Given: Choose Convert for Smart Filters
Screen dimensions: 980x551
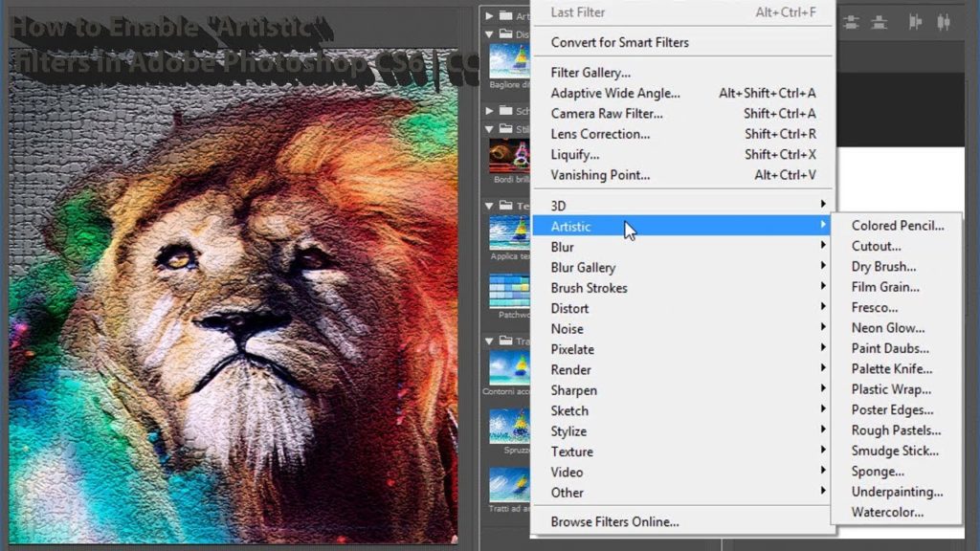Looking at the screenshot, I should (682, 42).
